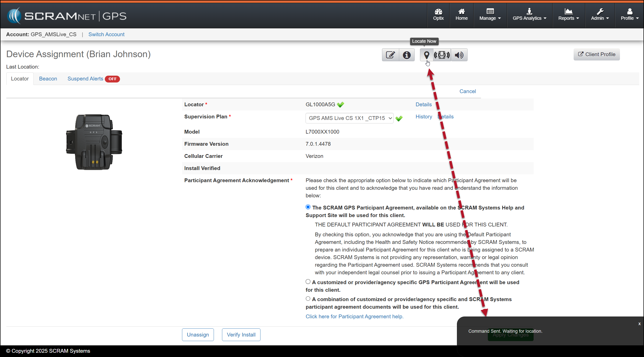Select combination agreement documents option
This screenshot has width=644, height=357.
[308, 299]
